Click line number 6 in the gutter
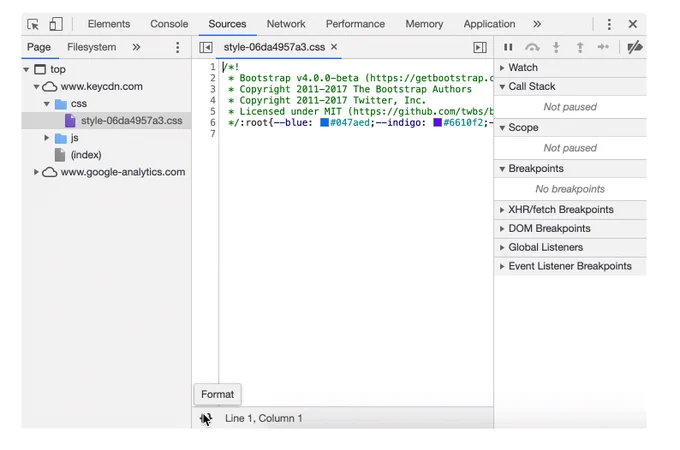This screenshot has height=450, width=680. (212, 123)
